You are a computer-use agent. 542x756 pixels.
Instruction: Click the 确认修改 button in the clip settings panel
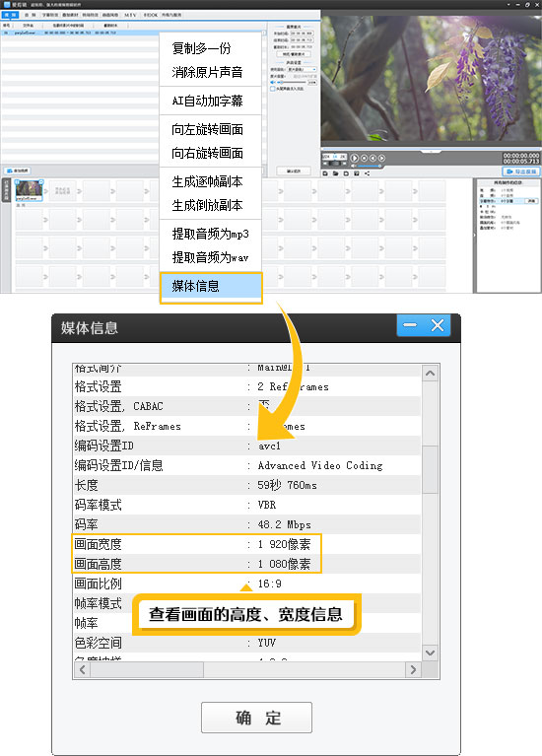(294, 171)
